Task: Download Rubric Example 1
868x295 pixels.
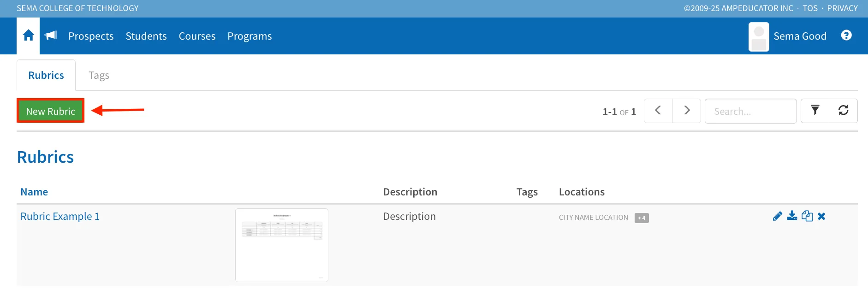Action: pos(792,216)
